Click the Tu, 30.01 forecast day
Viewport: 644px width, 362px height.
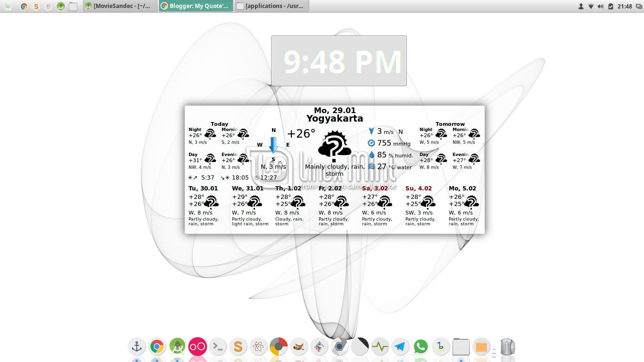tap(203, 188)
